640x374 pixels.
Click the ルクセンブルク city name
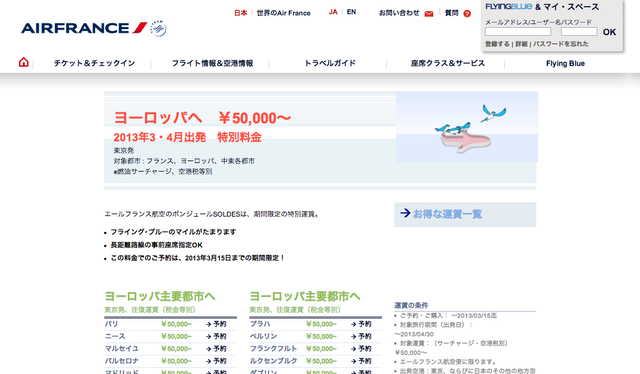click(273, 361)
